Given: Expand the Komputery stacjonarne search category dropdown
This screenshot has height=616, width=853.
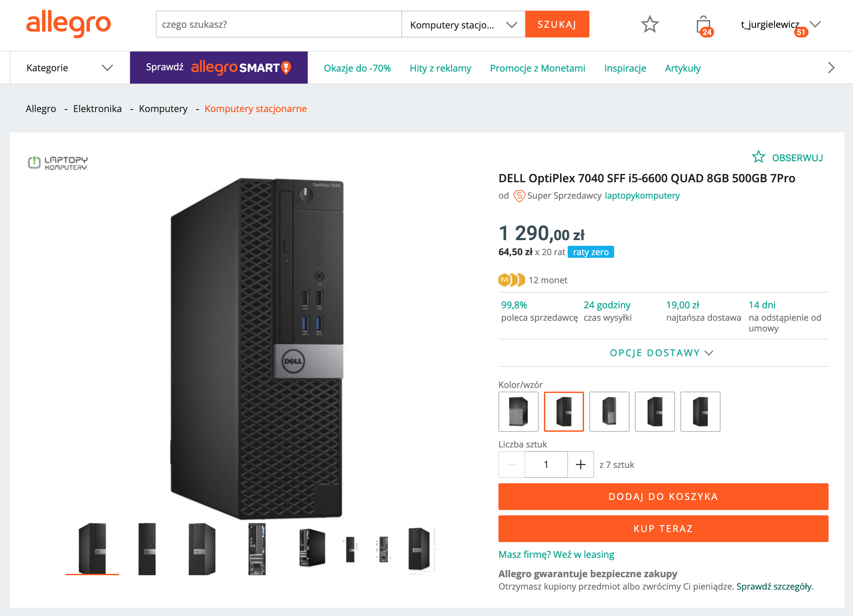Looking at the screenshot, I should pyautogui.click(x=463, y=25).
